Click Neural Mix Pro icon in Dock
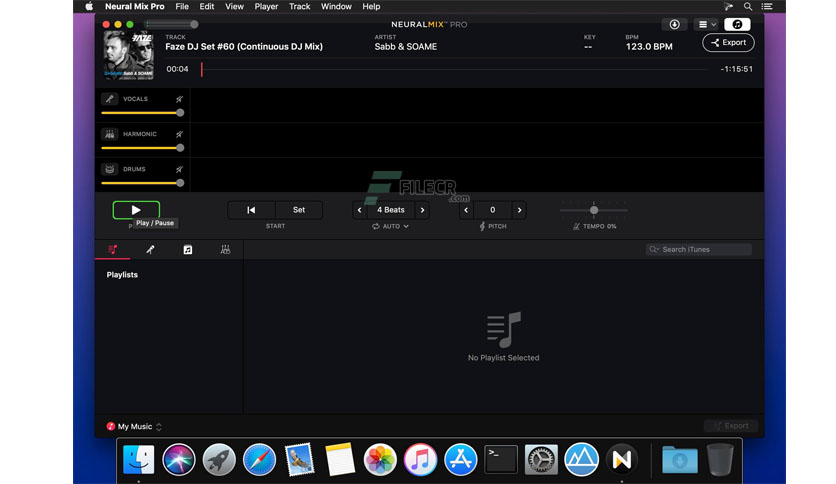This screenshot has width=836, height=484. [x=622, y=459]
